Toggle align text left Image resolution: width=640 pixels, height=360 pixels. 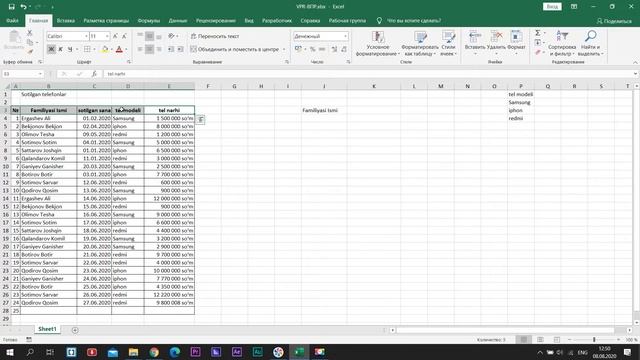click(x=140, y=49)
